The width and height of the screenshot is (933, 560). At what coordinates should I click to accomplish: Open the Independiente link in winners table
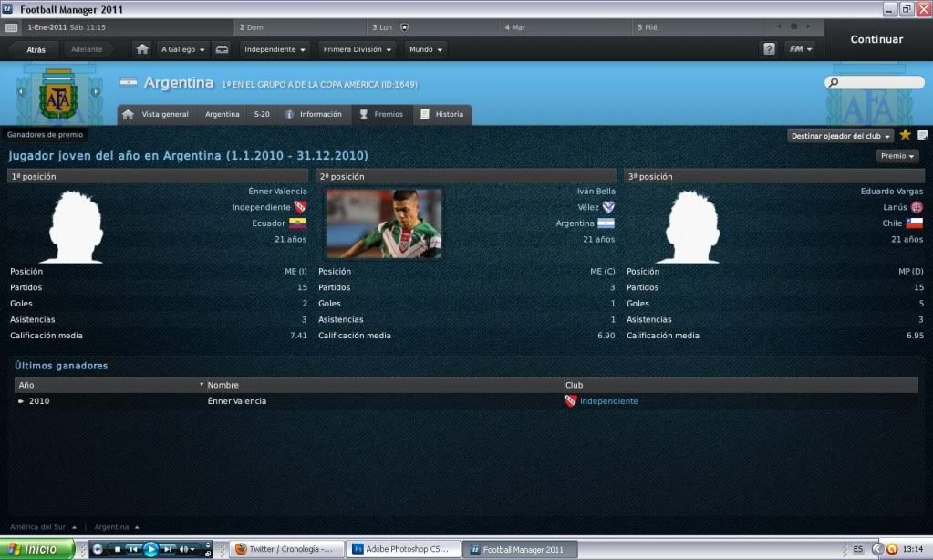608,401
